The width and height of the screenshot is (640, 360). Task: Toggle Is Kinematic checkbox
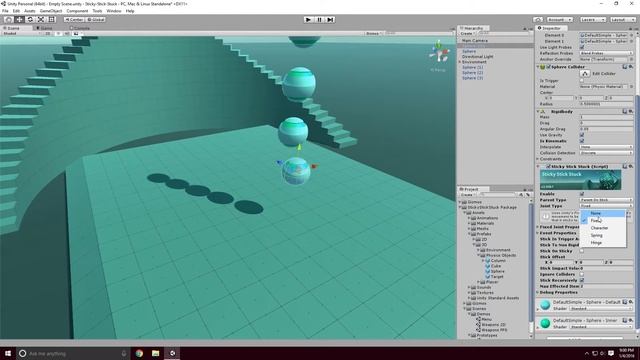[x=582, y=141]
